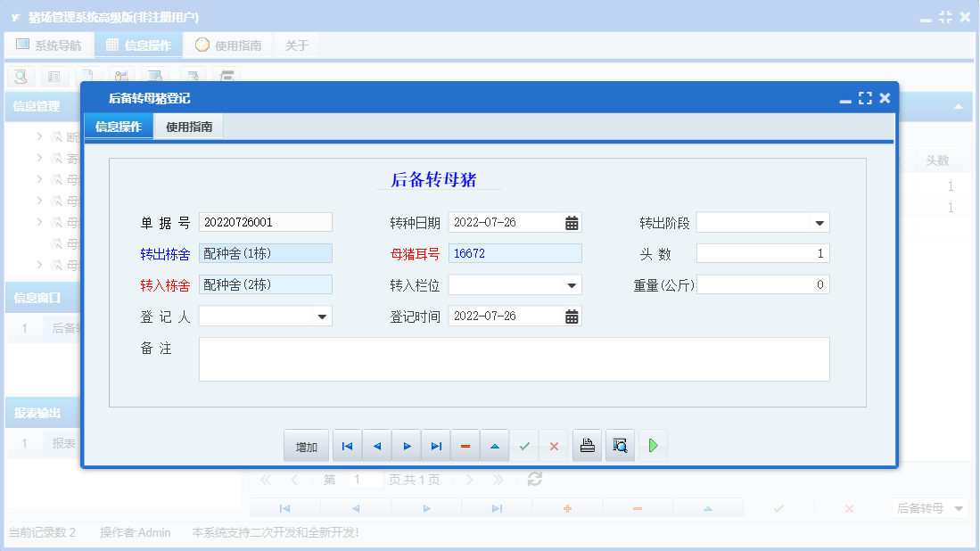Print the transfer record via printer icon
Viewport: 980px width, 551px height.
coord(587,445)
